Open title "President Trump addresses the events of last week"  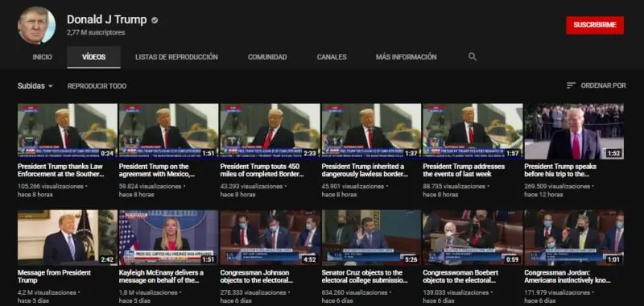(x=464, y=170)
